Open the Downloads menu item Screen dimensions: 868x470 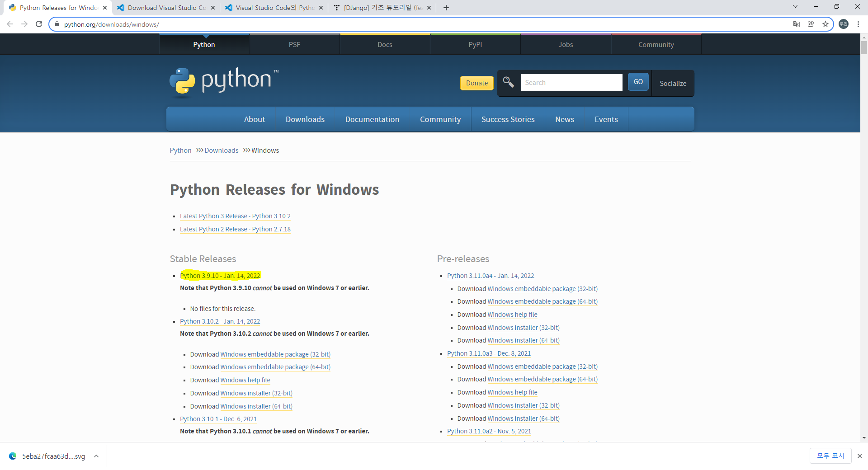pos(305,119)
